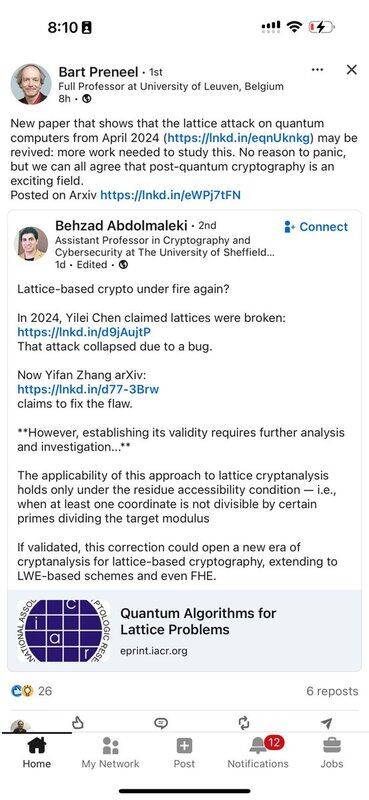Open the lnkd.in/d9jAujtP link
The height and width of the screenshot is (800, 369).
coord(84,332)
